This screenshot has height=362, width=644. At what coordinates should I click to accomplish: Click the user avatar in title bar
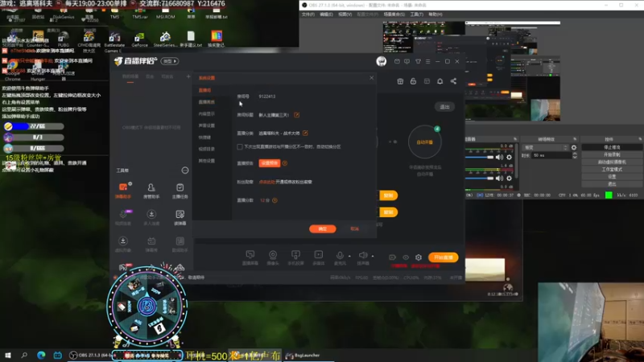381,61
